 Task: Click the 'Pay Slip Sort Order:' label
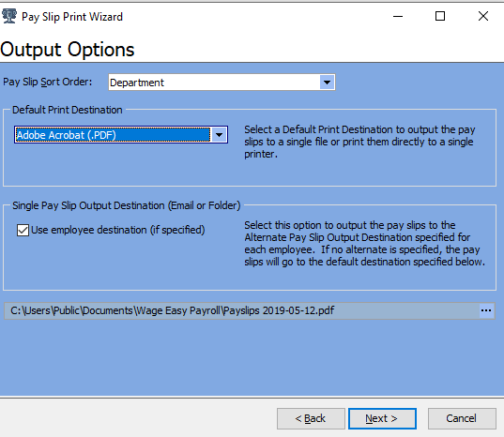coord(48,83)
